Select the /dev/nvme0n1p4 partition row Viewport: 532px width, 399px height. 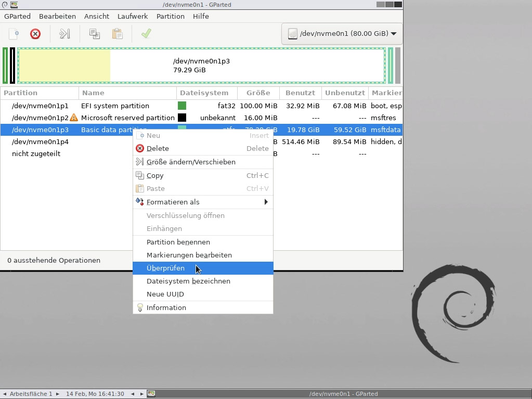[40, 141]
